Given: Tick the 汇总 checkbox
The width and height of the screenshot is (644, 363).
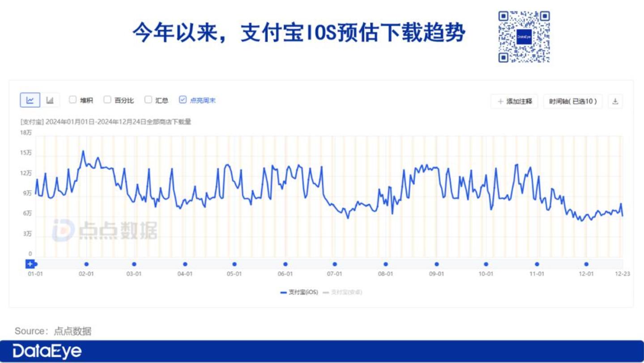Looking at the screenshot, I should tap(148, 100).
